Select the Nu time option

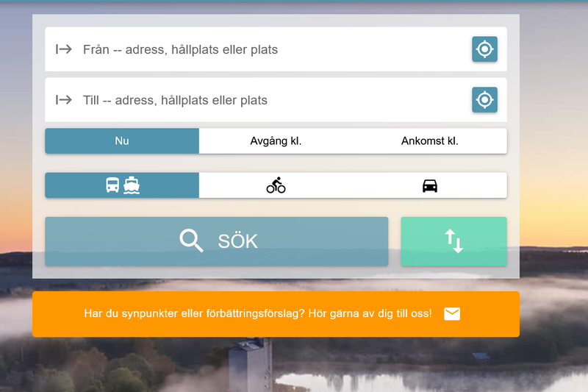point(122,141)
